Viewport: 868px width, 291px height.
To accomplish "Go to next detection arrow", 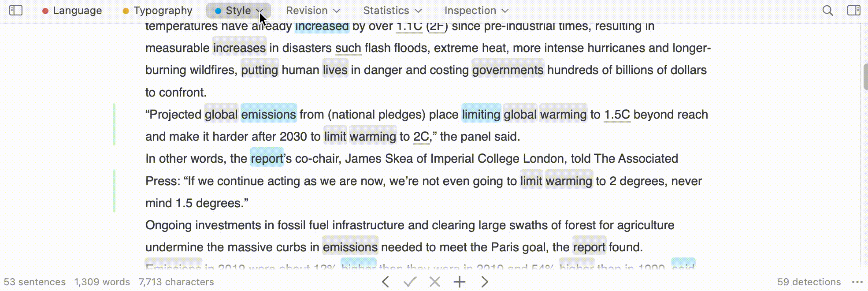I will [x=485, y=282].
